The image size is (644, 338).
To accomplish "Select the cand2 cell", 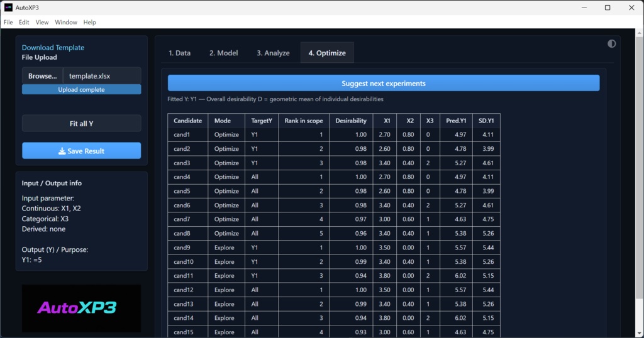I will (x=187, y=148).
